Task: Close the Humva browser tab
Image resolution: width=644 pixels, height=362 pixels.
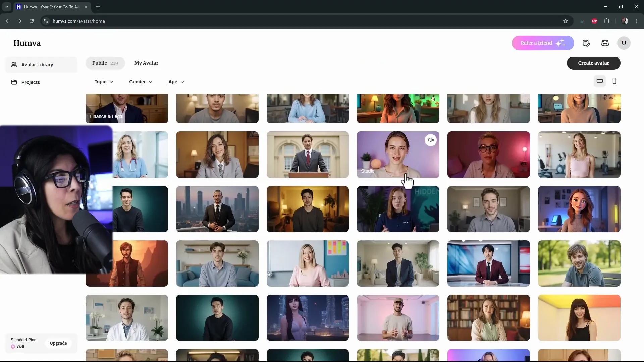Action: pos(86,7)
